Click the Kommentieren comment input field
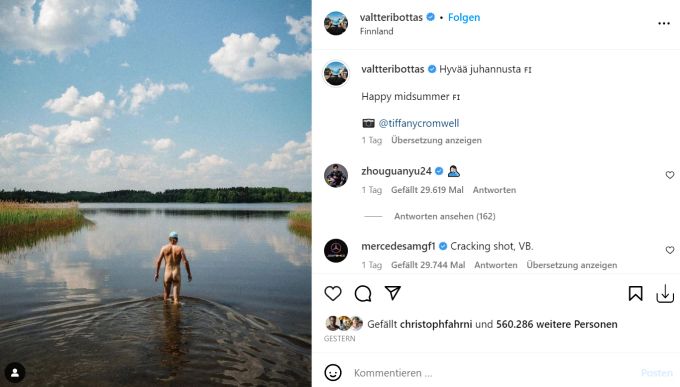Viewport: 680px width, 387px height. coord(494,373)
